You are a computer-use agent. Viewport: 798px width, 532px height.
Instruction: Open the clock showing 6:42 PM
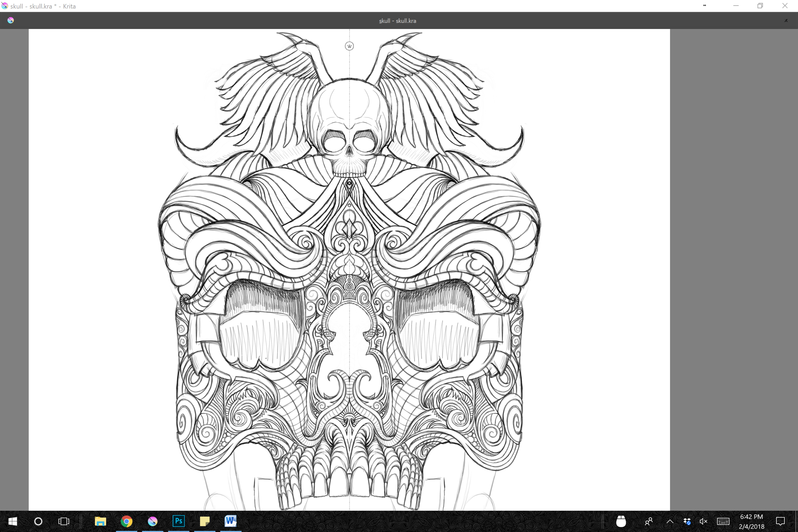click(x=751, y=521)
